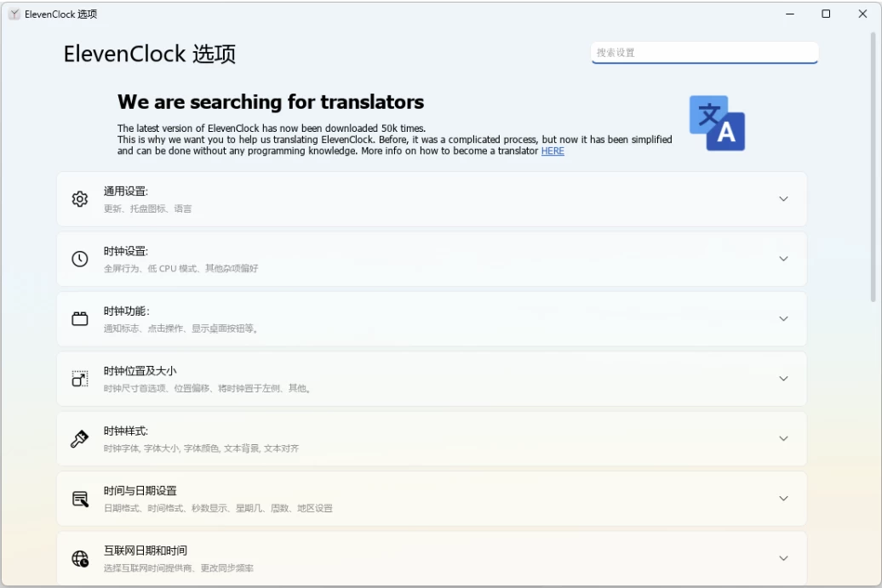Expand 互联网日期和时间 using its chevron
882x588 pixels.
pos(783,559)
